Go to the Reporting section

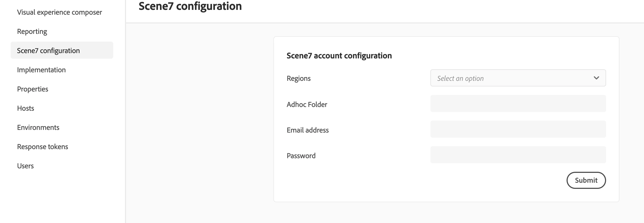[32, 31]
